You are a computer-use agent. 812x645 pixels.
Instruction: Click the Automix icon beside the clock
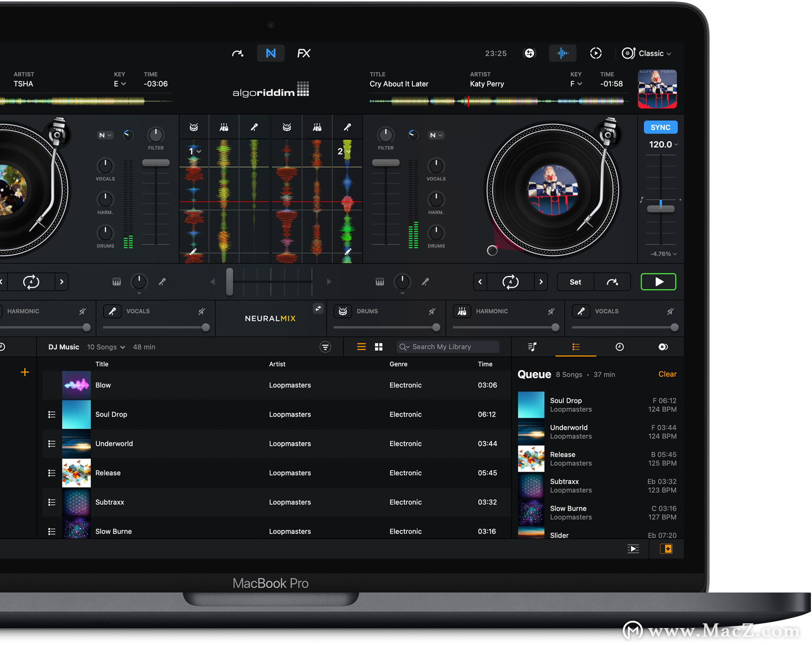(x=529, y=53)
